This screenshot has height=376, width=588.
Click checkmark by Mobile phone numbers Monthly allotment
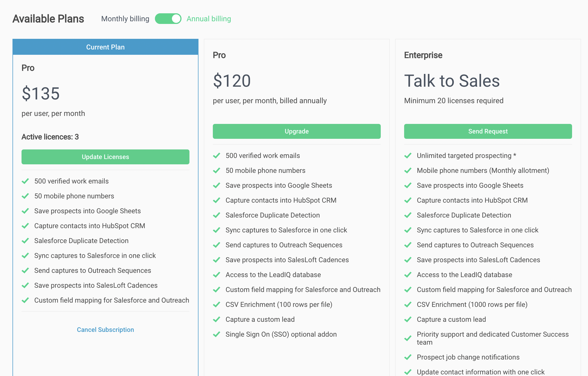[x=408, y=170]
